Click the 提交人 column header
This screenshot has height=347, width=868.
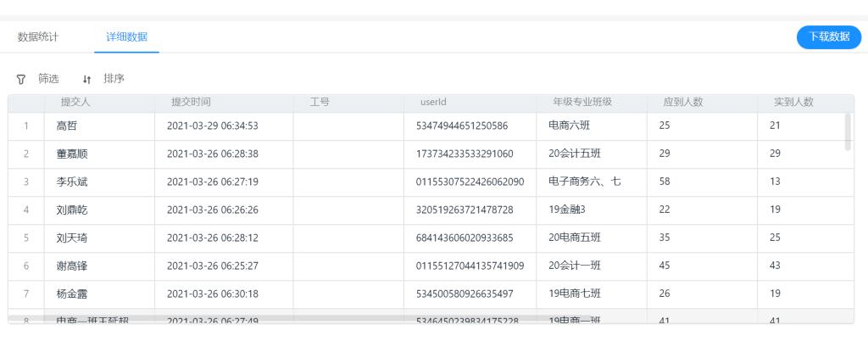point(75,102)
